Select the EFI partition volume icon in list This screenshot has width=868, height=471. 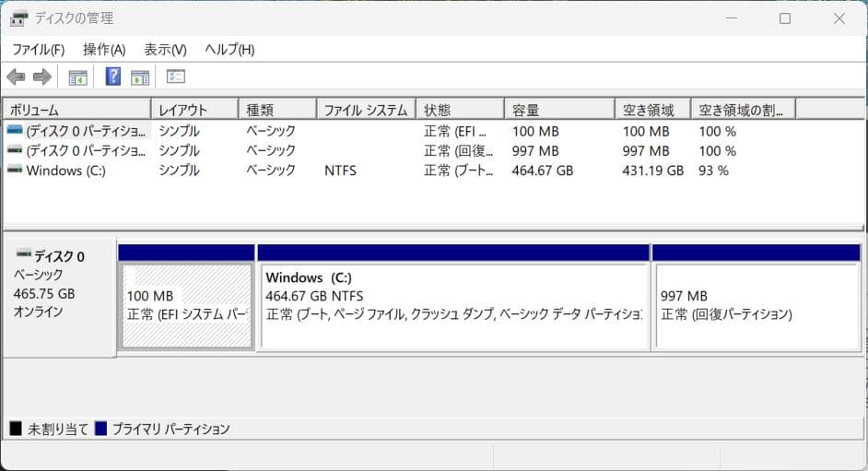[15, 131]
